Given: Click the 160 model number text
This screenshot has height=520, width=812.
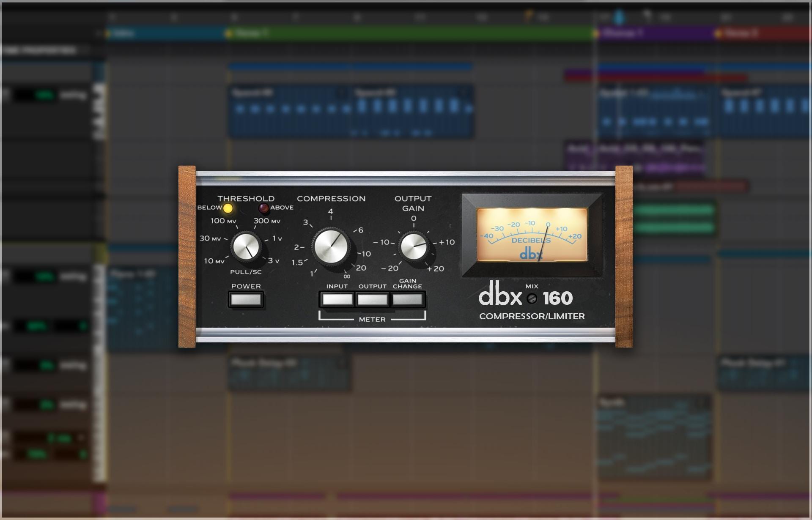Looking at the screenshot, I should pos(558,298).
